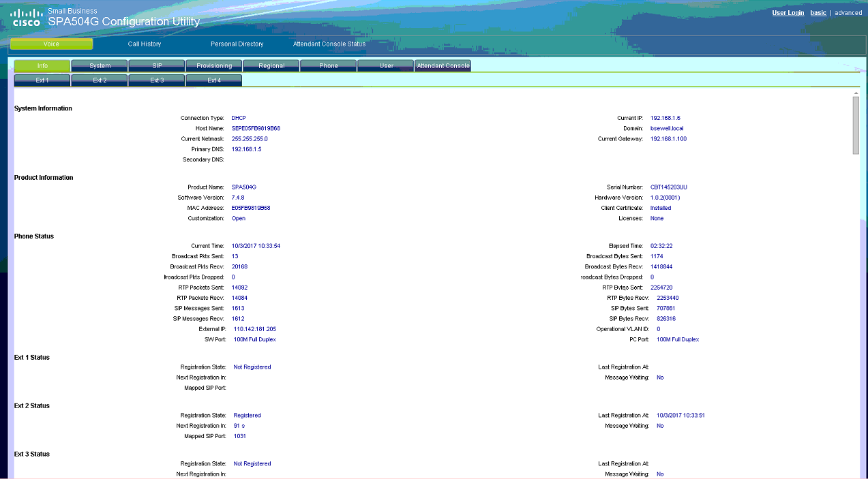Image resolution: width=868 pixels, height=479 pixels.
Task: Open the Attendant Console Status tab
Action: (x=329, y=44)
